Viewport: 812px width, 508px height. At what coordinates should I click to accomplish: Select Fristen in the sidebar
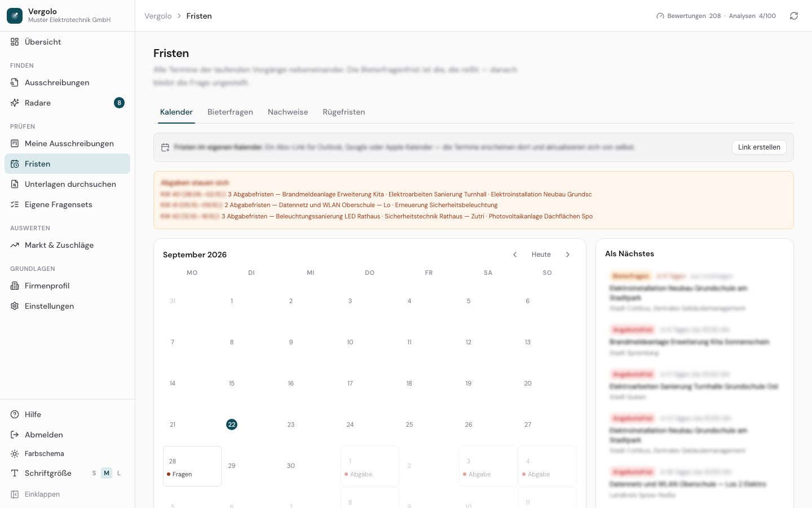pyautogui.click(x=67, y=164)
